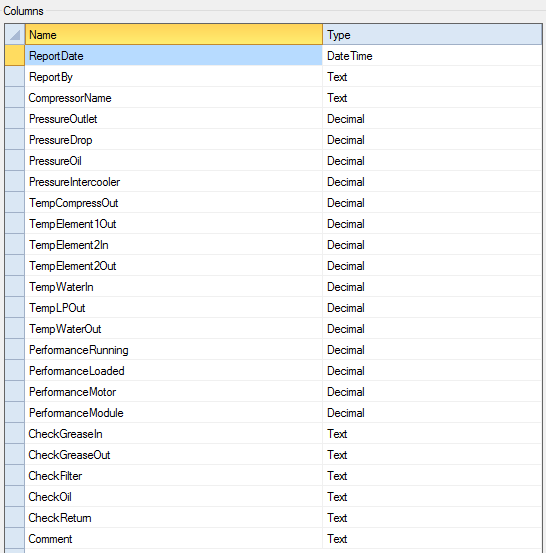The height and width of the screenshot is (553, 546).
Task: Click the Decimal type cell for TempElement1Out
Action: [x=432, y=224]
